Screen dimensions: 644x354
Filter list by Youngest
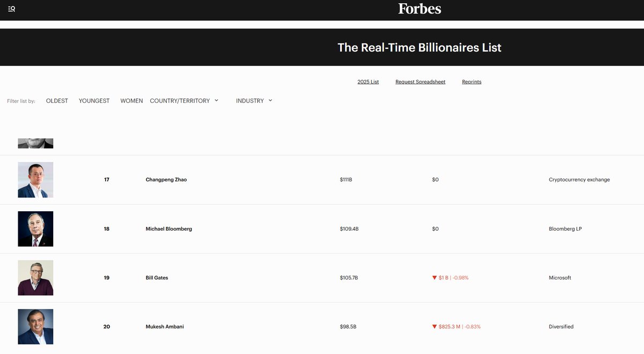pyautogui.click(x=94, y=101)
